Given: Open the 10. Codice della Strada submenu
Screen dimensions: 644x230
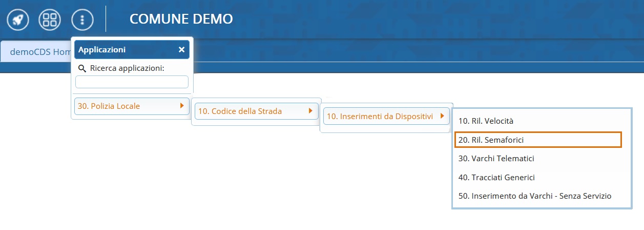Looking at the screenshot, I should [240, 111].
